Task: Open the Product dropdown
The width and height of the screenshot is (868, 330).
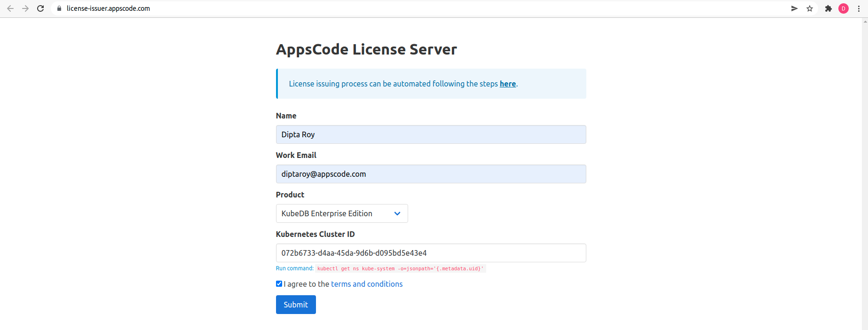Action: pos(342,213)
